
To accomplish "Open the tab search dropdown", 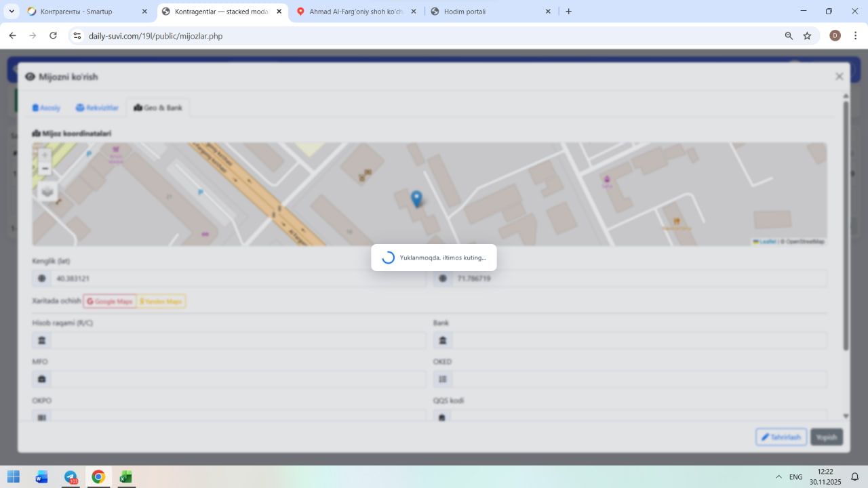I will pyautogui.click(x=12, y=12).
